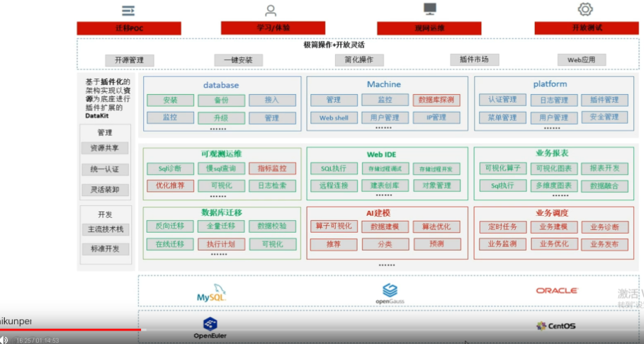This screenshot has height=344, width=644.
Task: Click the 业务发布 box
Action: click(x=604, y=245)
